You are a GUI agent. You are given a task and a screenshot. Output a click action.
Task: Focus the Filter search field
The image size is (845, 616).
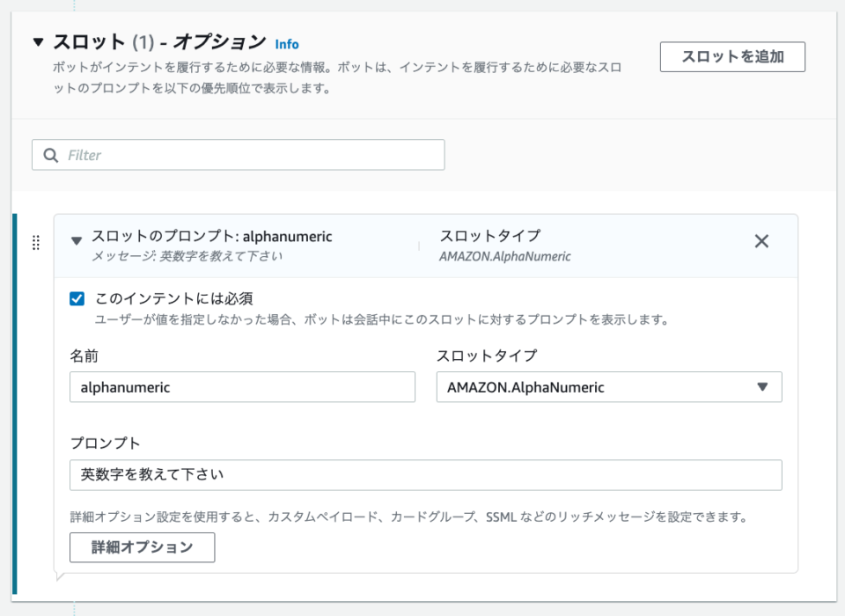pos(239,155)
